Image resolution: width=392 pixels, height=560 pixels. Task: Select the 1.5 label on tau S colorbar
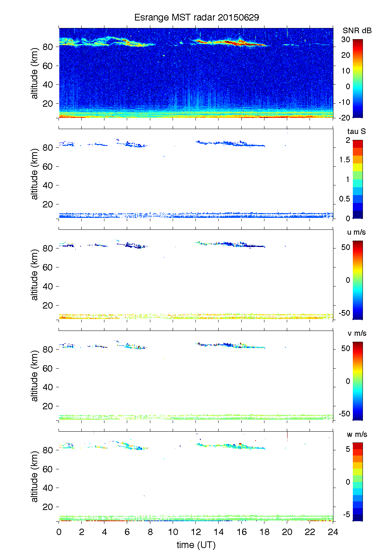point(345,160)
